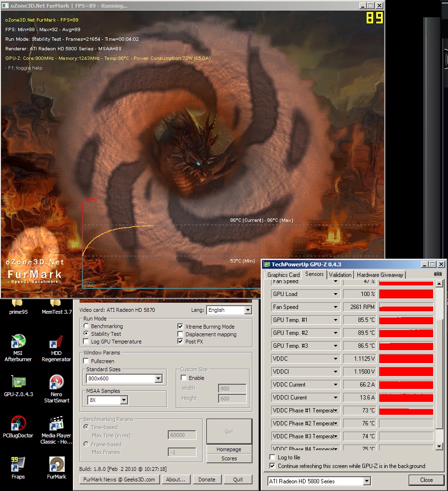Click GPU-Z Close button
Screen dimensions: 448x491
pyautogui.click(x=426, y=480)
